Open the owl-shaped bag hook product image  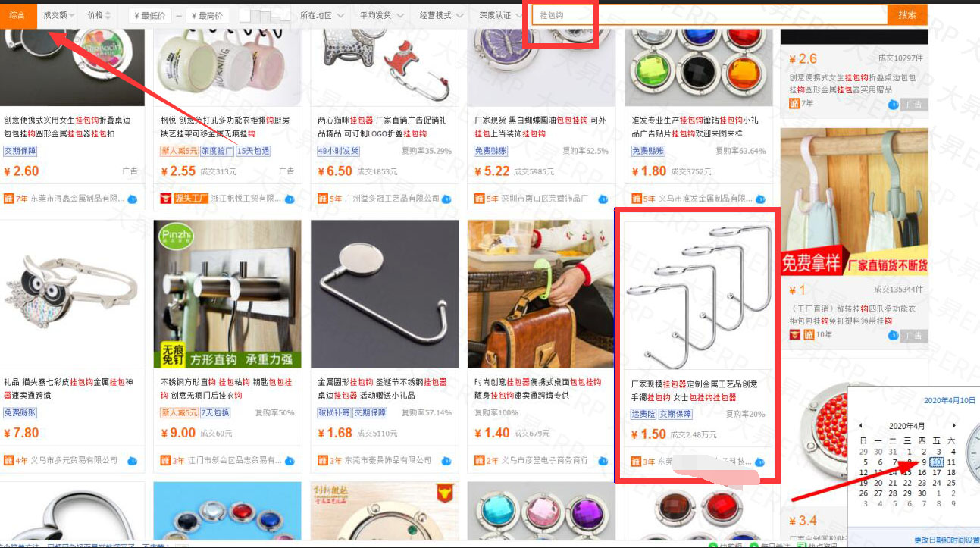(71, 294)
